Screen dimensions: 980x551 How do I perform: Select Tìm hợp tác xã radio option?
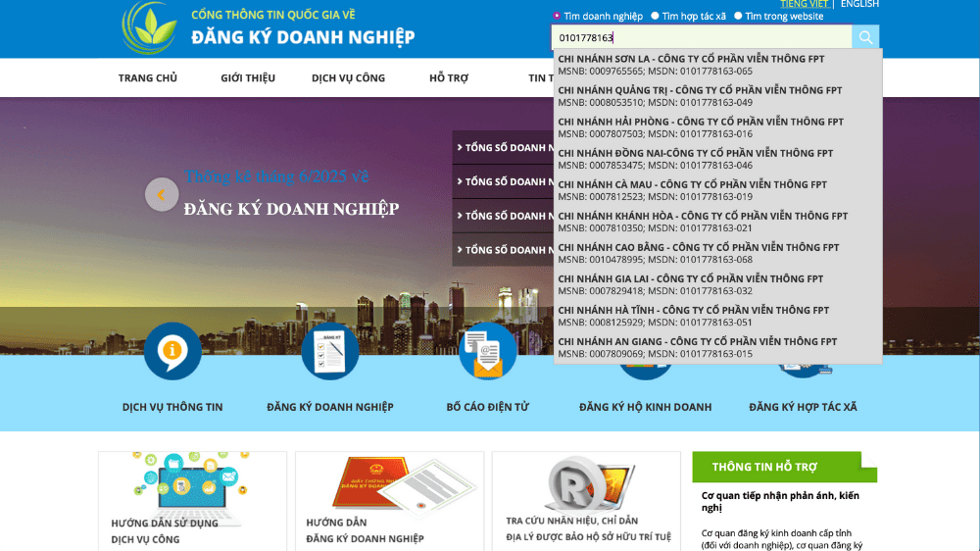[x=655, y=17]
